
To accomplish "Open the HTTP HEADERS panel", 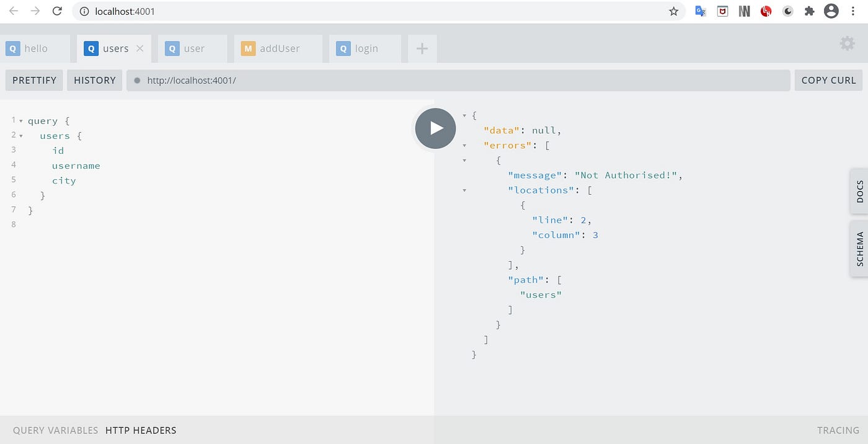I will pos(140,430).
